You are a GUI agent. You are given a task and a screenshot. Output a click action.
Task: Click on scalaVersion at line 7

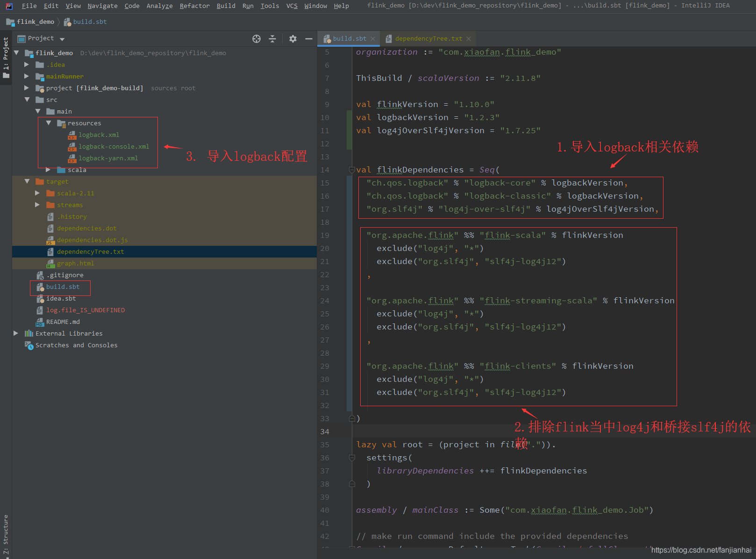(x=448, y=79)
